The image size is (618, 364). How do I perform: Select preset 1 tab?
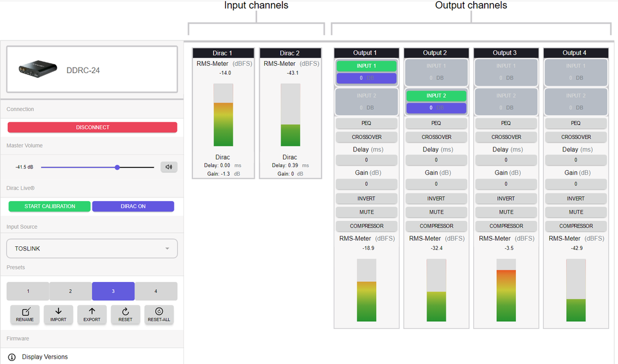28,291
